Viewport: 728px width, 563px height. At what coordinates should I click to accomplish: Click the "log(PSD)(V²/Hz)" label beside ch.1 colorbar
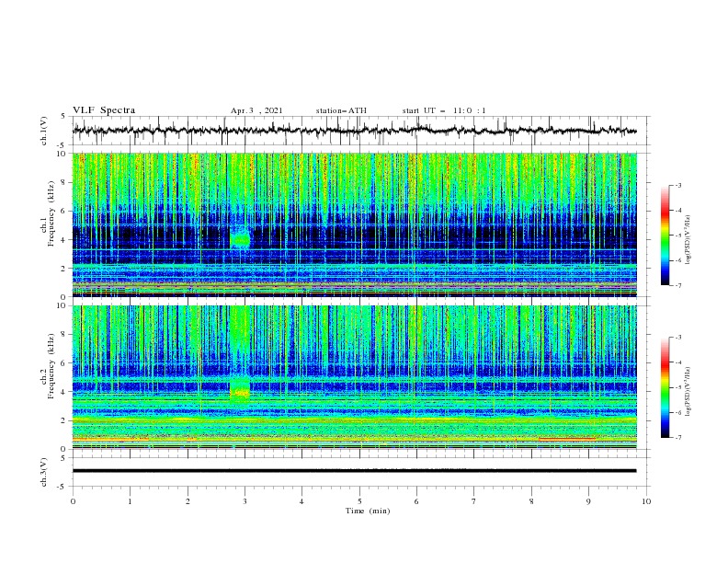click(x=688, y=240)
